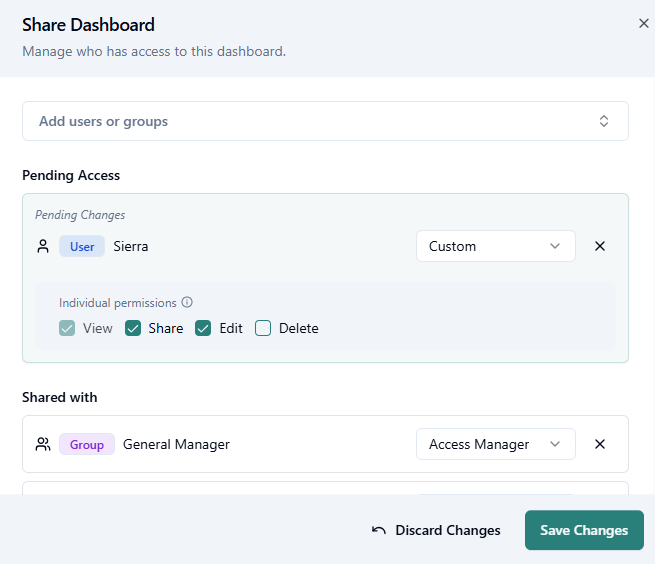The image size is (655, 564).
Task: Click the group icon beside General Manager
Action: coord(43,444)
